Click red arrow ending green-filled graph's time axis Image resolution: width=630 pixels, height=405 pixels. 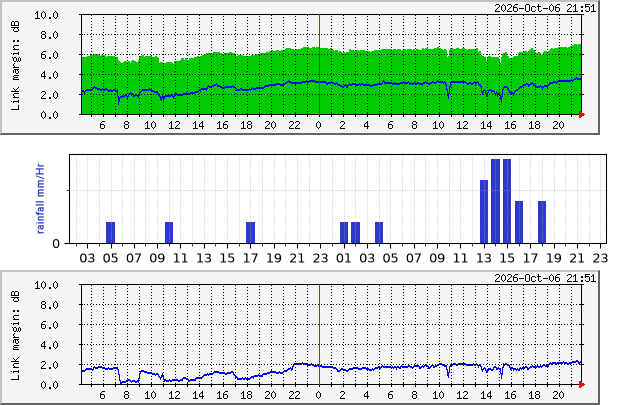[x=582, y=115]
